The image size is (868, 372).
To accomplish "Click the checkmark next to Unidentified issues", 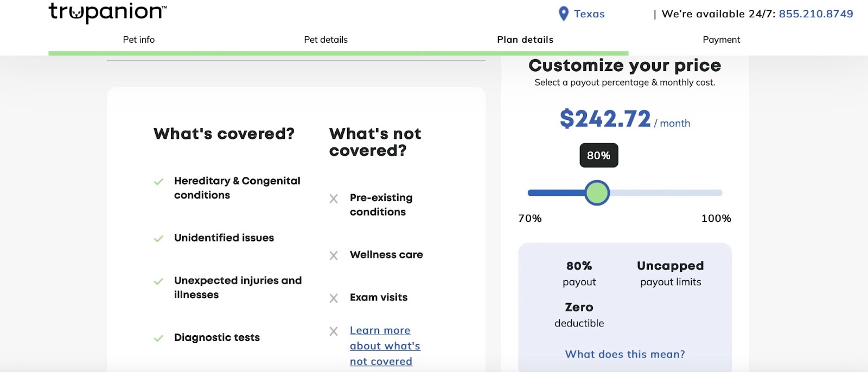I will pos(158,239).
